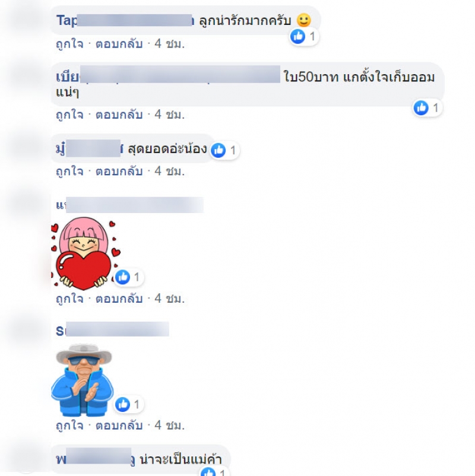The image size is (475, 476).
Task: Click the smiley emoji in the first comment
Action: (304, 20)
